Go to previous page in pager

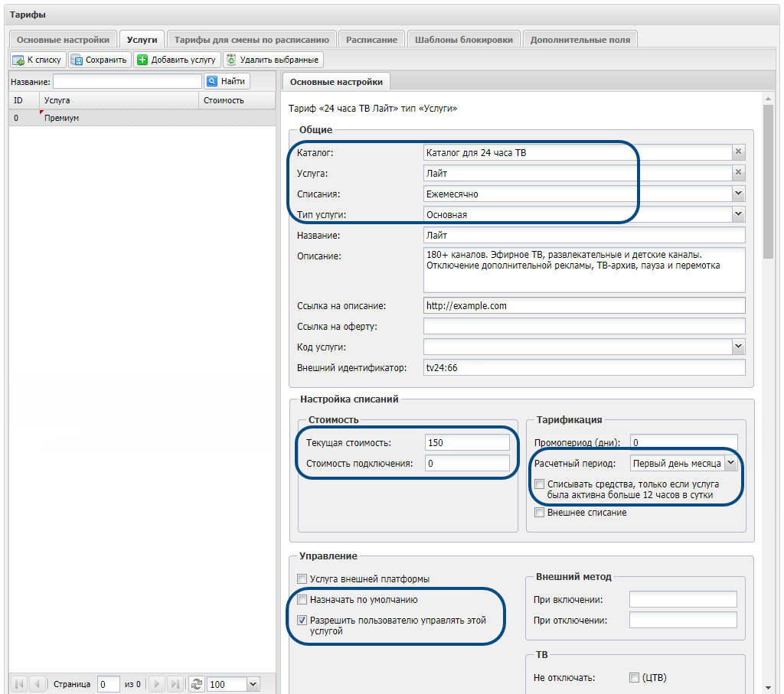click(37, 683)
